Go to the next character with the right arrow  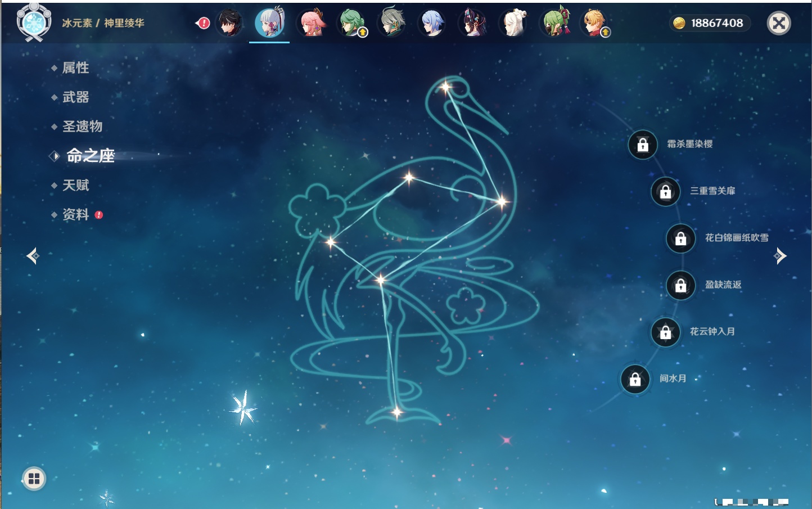pos(780,256)
